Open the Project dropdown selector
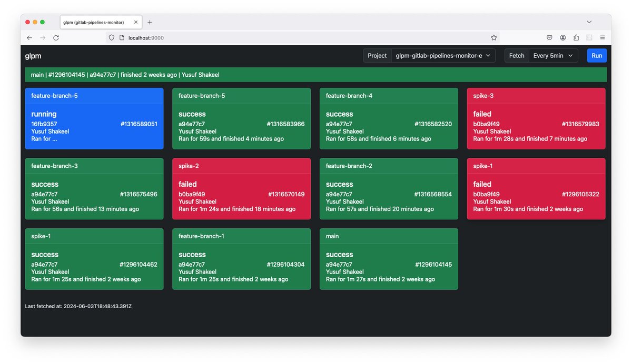Viewport: 632px width, 364px height. 443,56
